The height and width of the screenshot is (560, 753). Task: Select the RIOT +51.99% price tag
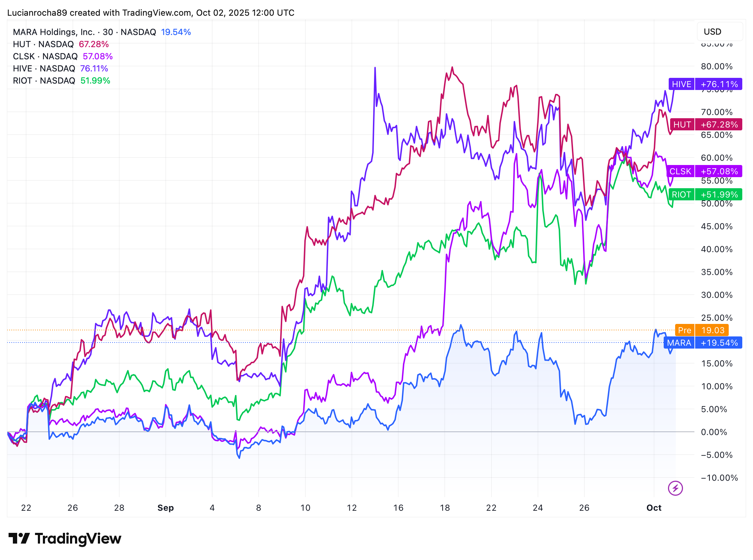pyautogui.click(x=705, y=195)
